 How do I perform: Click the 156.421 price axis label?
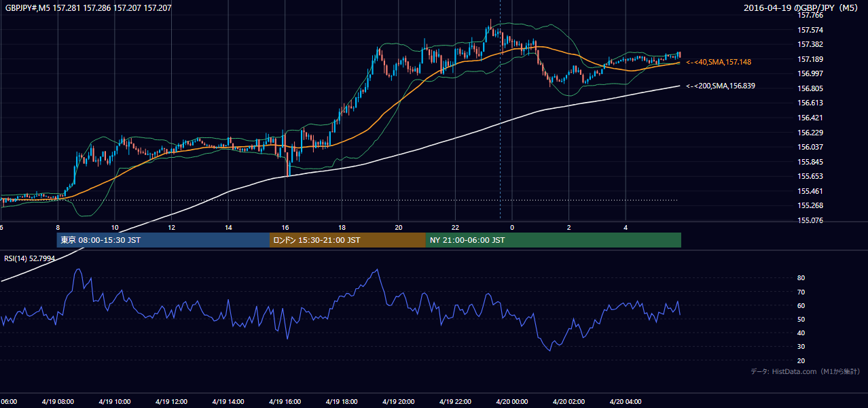click(810, 118)
